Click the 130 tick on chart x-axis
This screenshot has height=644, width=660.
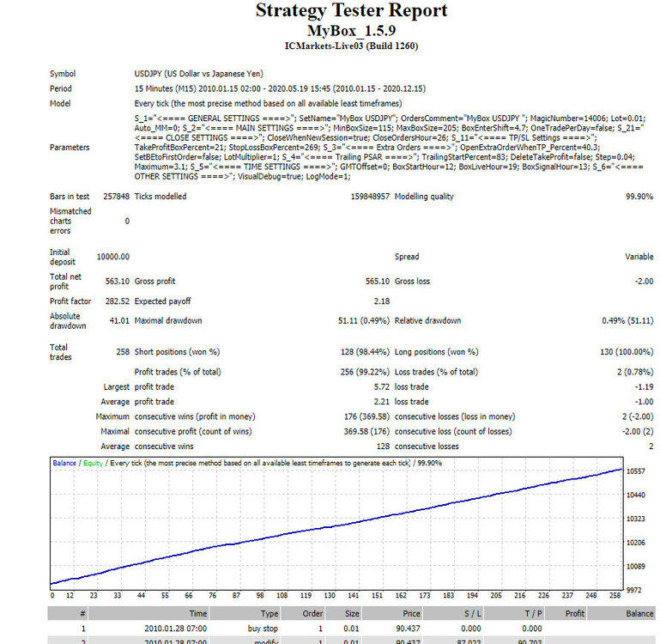(x=330, y=596)
